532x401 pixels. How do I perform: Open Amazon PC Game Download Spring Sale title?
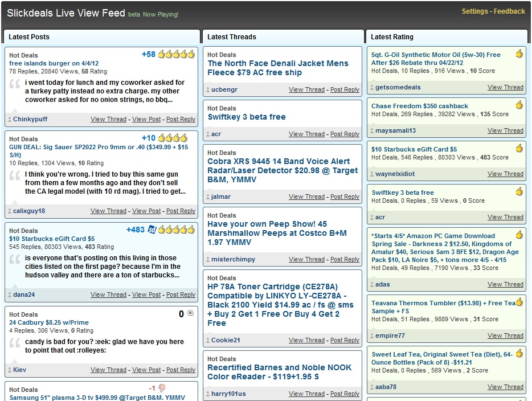tap(445, 248)
